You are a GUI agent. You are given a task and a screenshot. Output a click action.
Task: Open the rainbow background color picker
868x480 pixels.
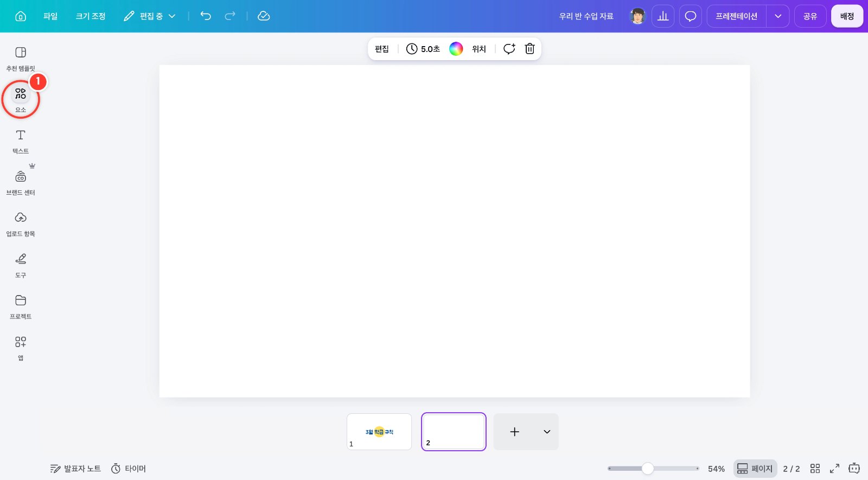[456, 49]
